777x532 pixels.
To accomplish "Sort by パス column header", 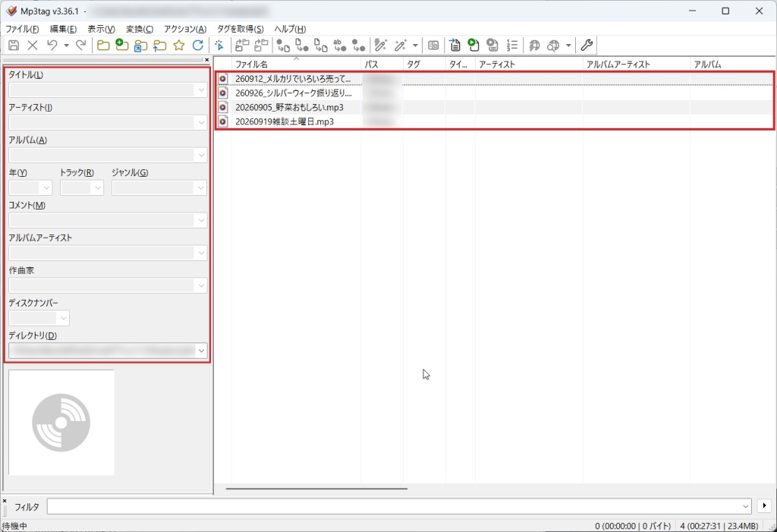I will pos(382,65).
